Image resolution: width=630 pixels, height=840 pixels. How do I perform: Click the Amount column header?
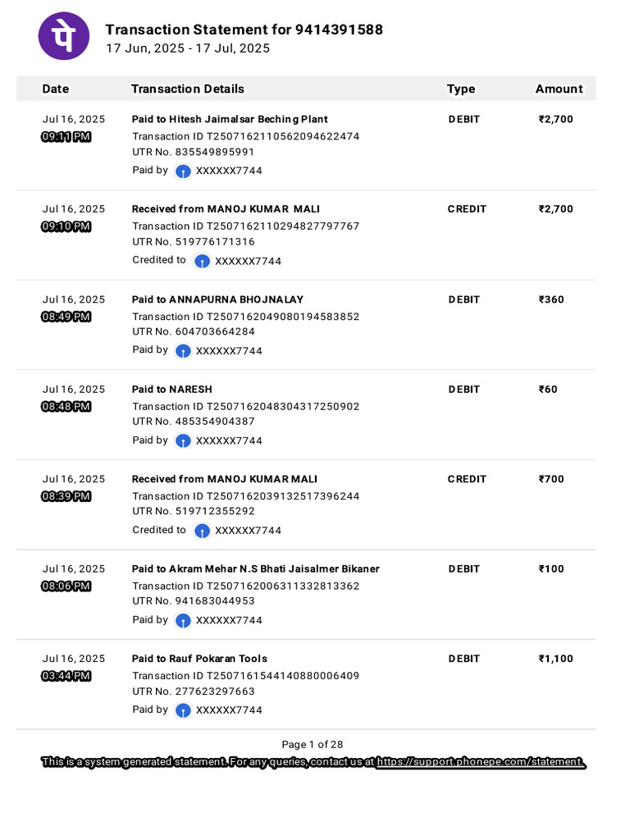559,89
